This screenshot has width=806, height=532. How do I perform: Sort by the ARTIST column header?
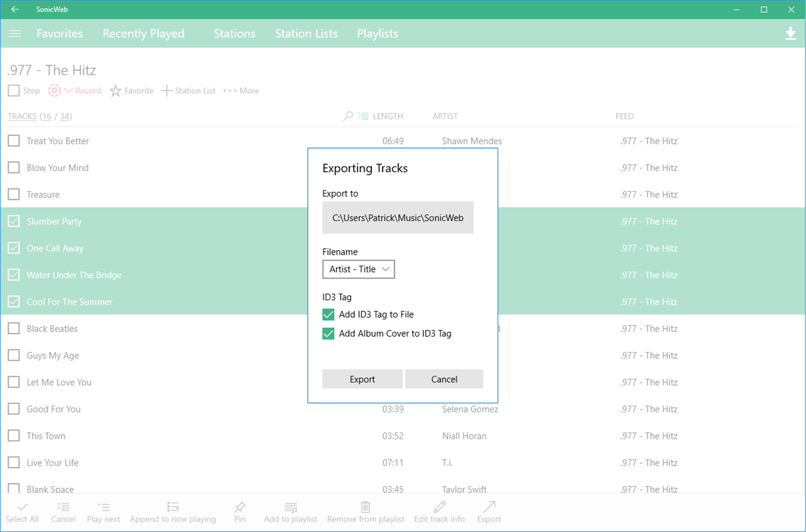click(445, 116)
